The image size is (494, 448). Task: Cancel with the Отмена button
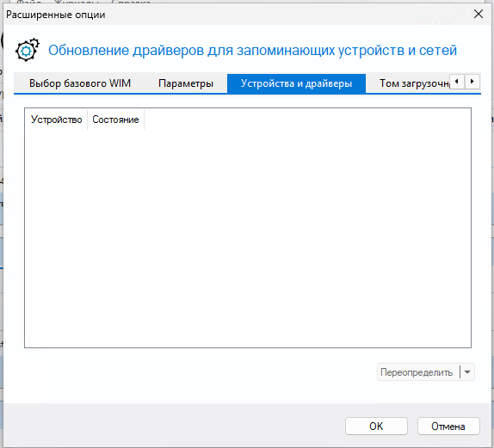pyautogui.click(x=448, y=427)
